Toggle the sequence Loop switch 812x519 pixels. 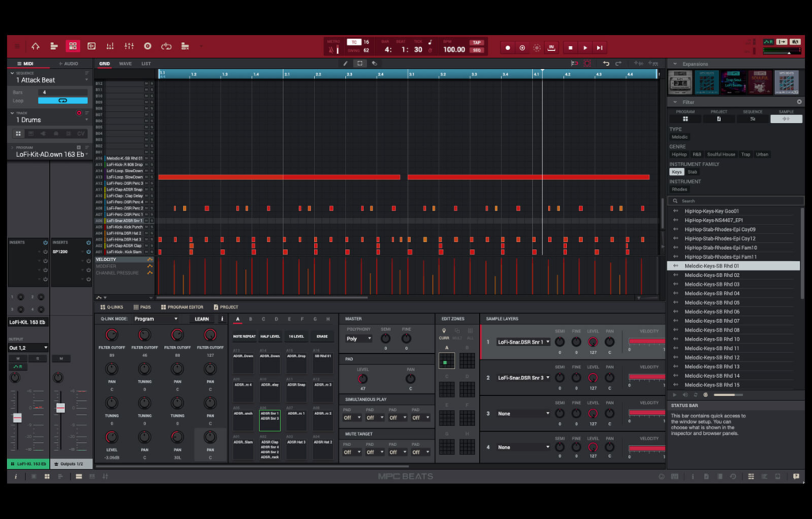click(63, 101)
